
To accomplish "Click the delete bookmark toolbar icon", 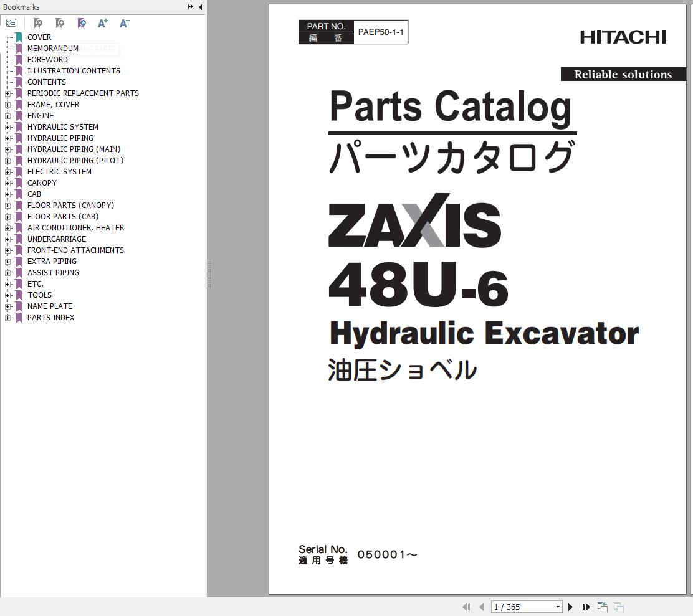I will point(38,23).
